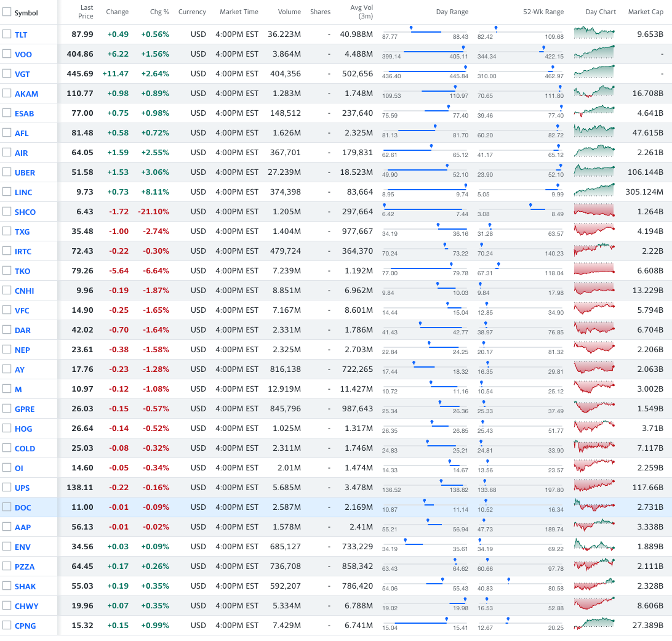This screenshot has width=672, height=641.
Task: Check the box for TLT row
Action: click(x=6, y=34)
